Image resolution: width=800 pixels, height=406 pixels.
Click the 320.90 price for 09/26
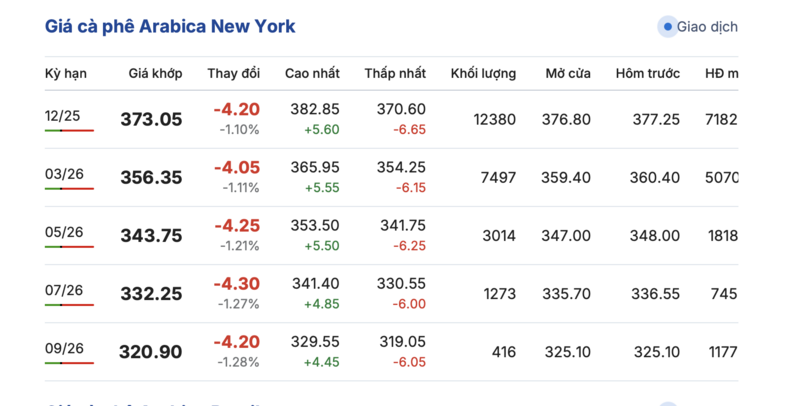click(x=151, y=351)
